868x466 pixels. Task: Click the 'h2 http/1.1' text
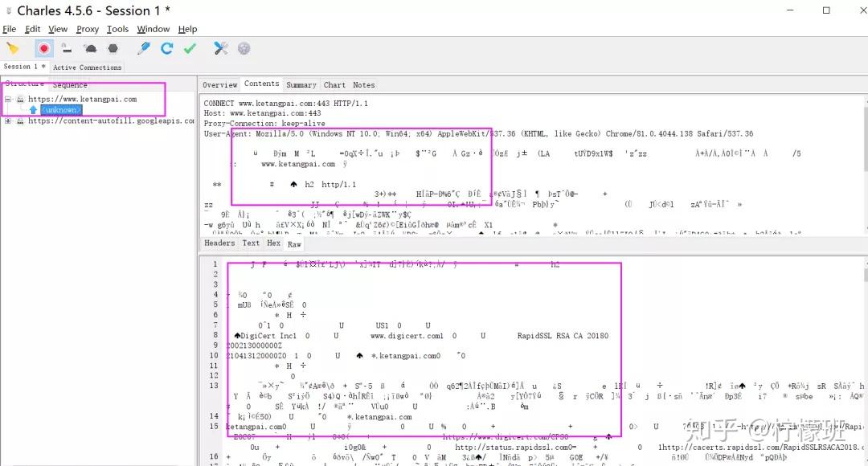coord(330,184)
